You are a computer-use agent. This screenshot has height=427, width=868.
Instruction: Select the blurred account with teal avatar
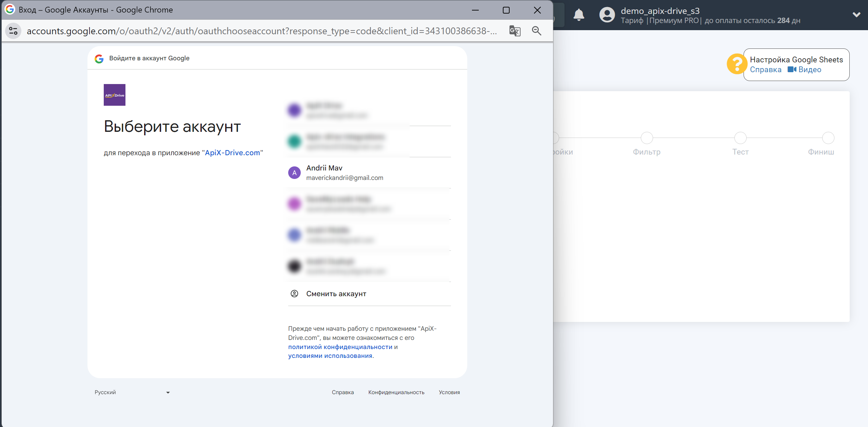pyautogui.click(x=369, y=141)
